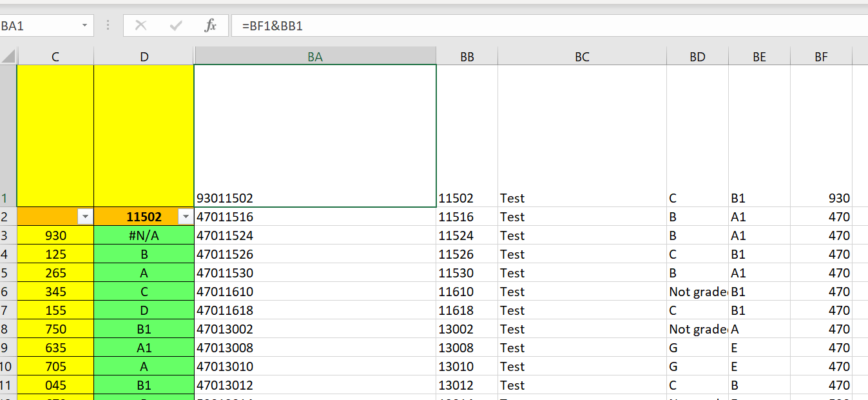Select column header BA
This screenshot has width=868, height=400.
(315, 56)
